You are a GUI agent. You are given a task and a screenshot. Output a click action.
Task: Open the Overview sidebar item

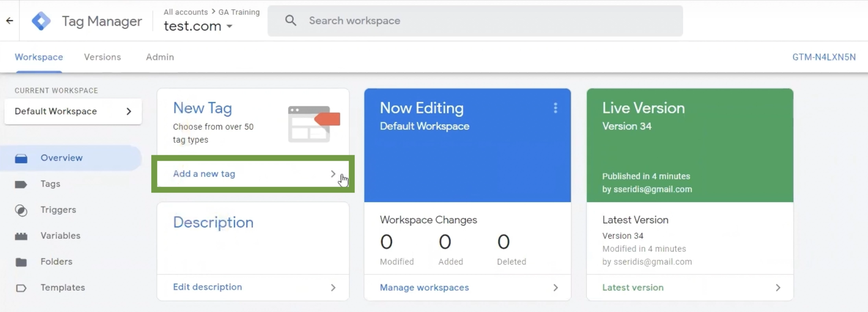(x=71, y=158)
